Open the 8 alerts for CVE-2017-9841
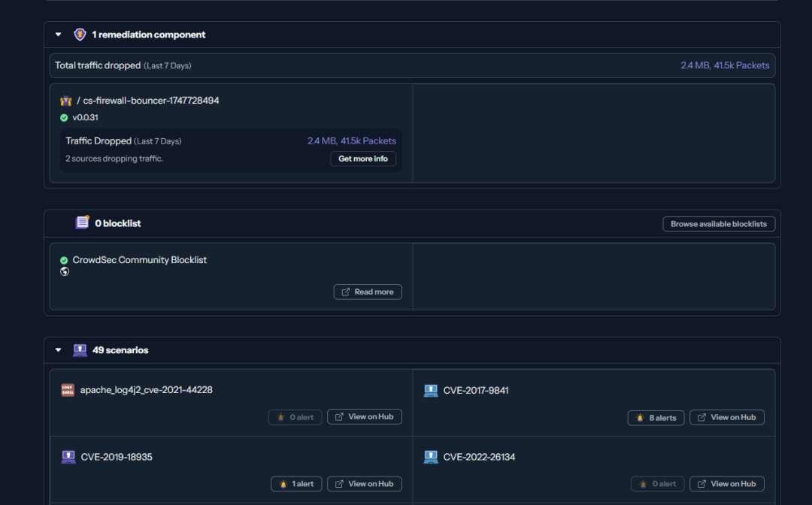This screenshot has width=812, height=505. click(x=656, y=418)
